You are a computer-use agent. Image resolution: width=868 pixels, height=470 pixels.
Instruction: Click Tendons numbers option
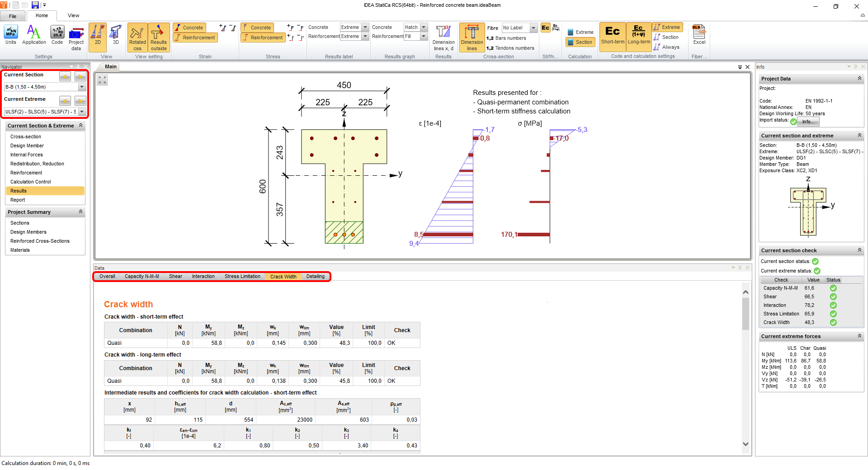(510, 48)
